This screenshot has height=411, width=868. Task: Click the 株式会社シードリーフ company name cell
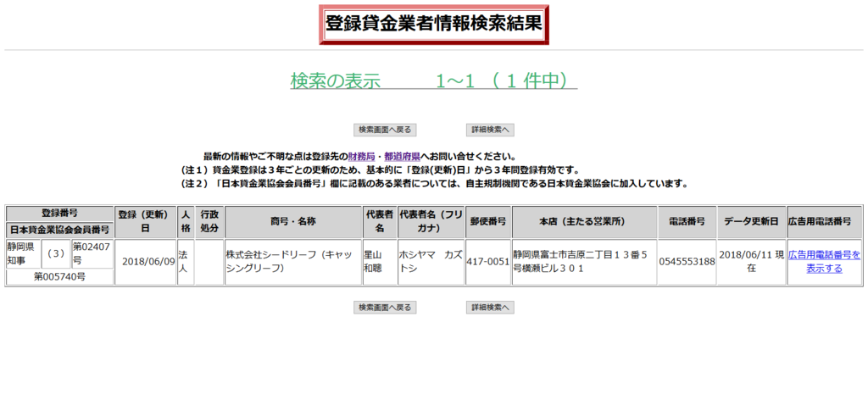(292, 262)
